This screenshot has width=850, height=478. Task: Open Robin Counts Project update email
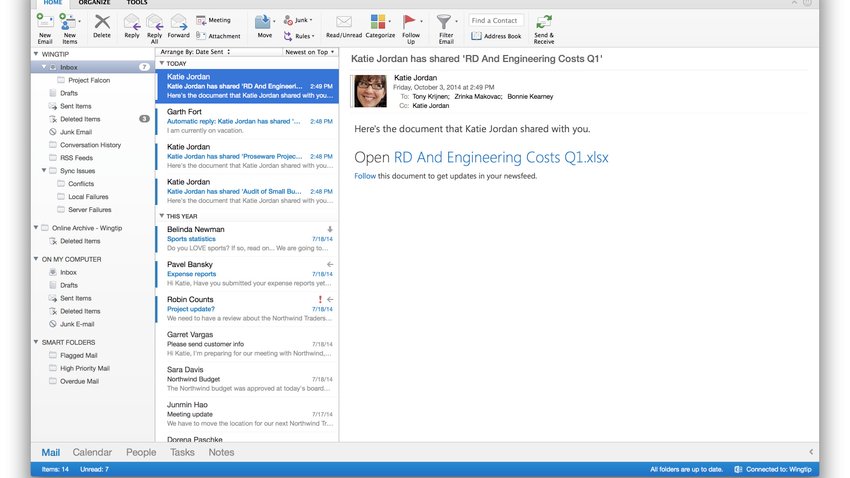point(247,309)
